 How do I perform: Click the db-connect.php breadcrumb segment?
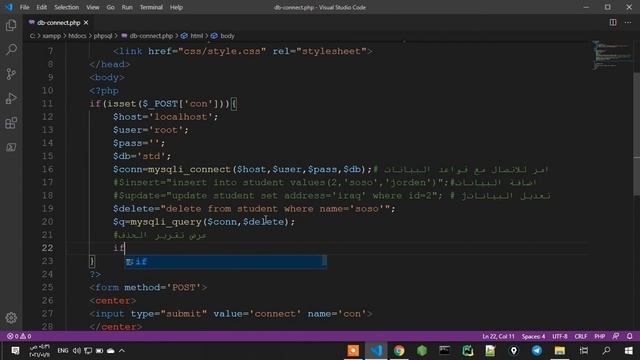coord(147,36)
